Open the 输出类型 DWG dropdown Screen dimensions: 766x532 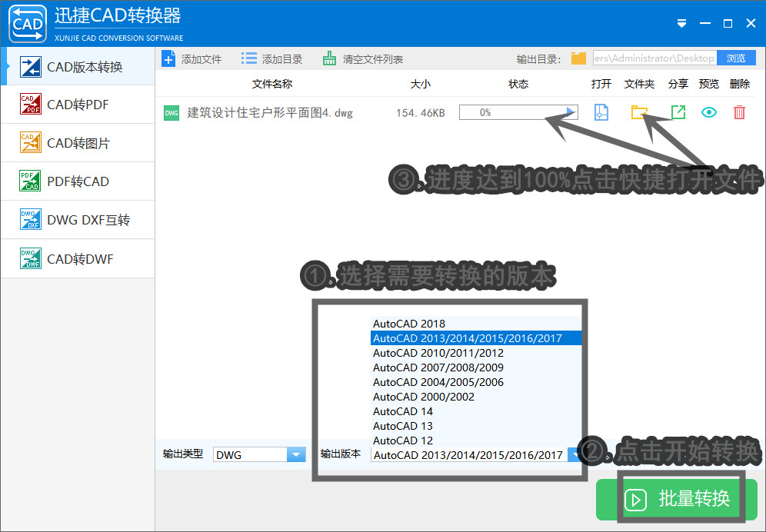[x=259, y=455]
